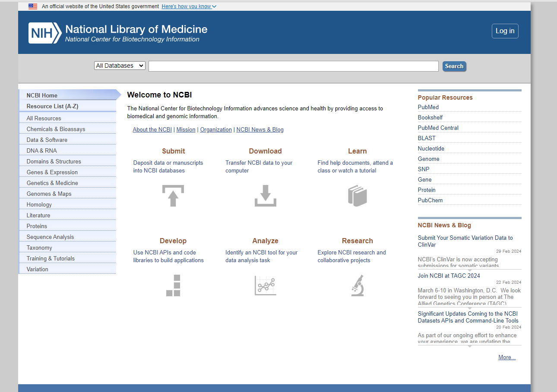Screen dimensions: 557x392
Task: Click the Research microscope icon
Action: [358, 285]
